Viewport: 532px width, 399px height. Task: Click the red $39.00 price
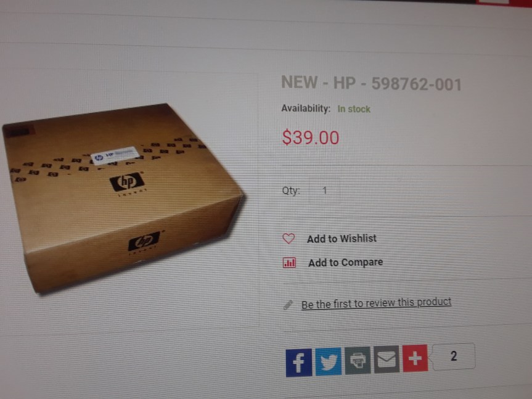(x=311, y=138)
